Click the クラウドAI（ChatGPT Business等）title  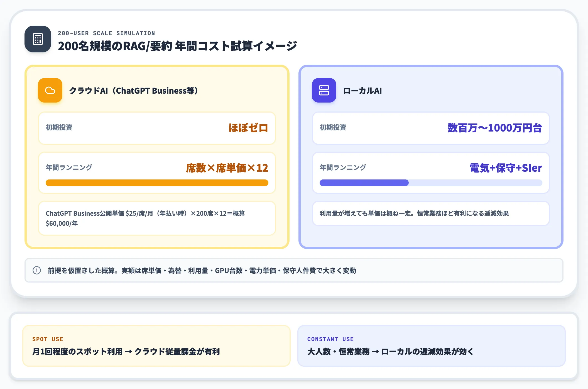134,91
